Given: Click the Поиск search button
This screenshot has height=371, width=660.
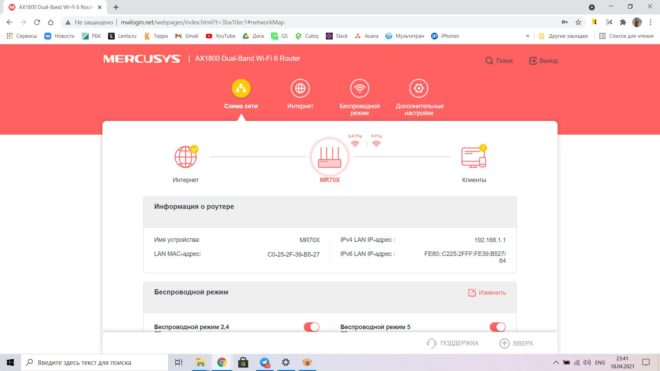Looking at the screenshot, I should [499, 61].
